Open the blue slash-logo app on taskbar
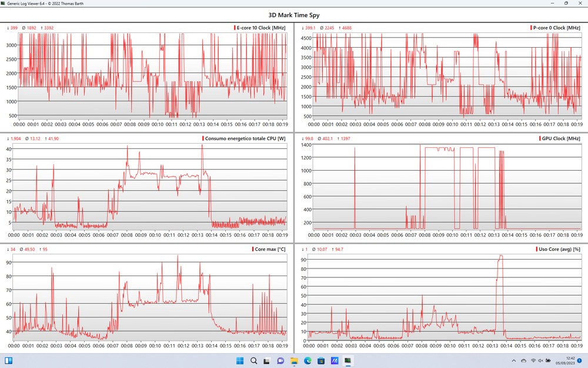The height and width of the screenshot is (368, 588). pyautogui.click(x=335, y=361)
